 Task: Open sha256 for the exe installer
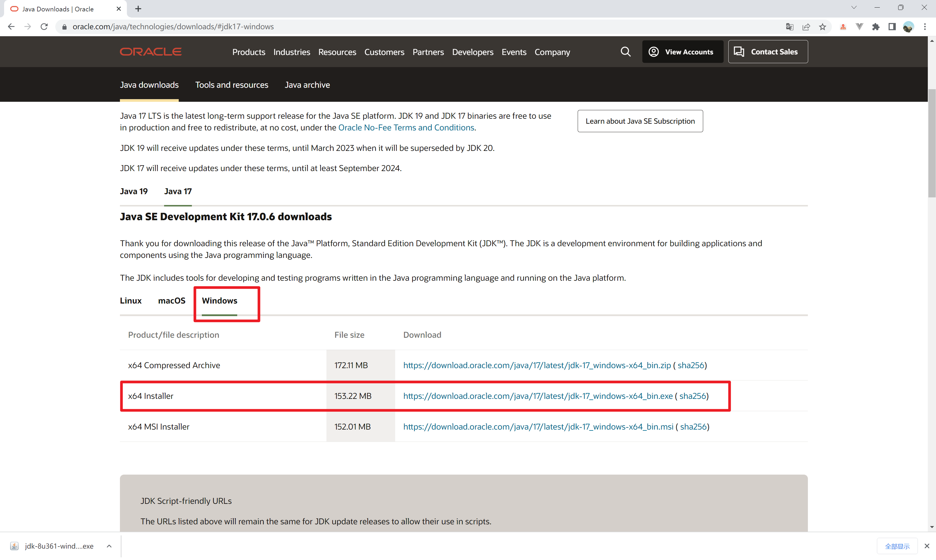(x=693, y=396)
